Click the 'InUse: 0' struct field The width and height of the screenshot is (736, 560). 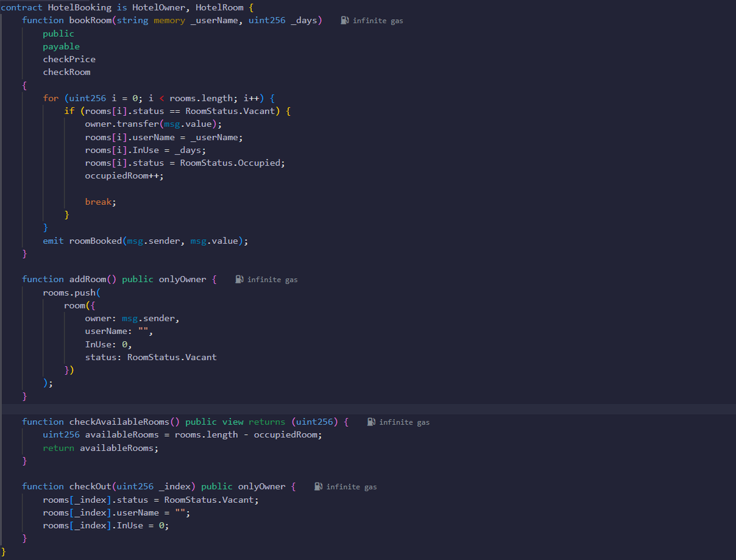coord(109,344)
